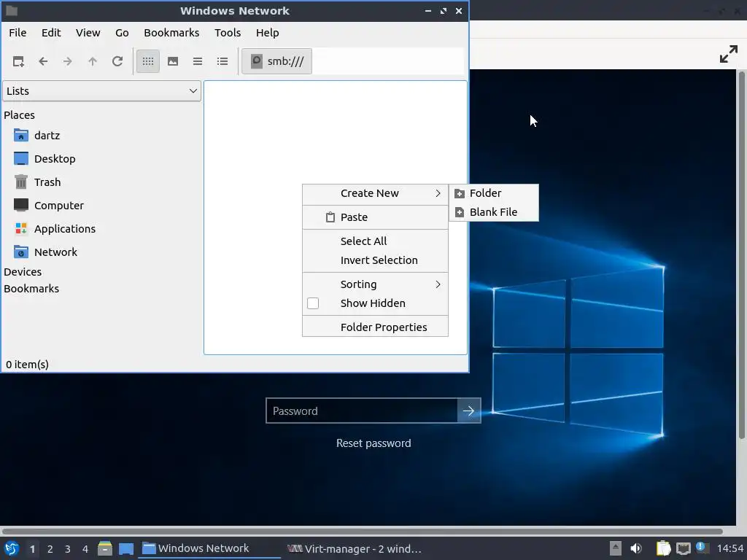
Task: Open the Tools menu
Action: click(x=228, y=33)
